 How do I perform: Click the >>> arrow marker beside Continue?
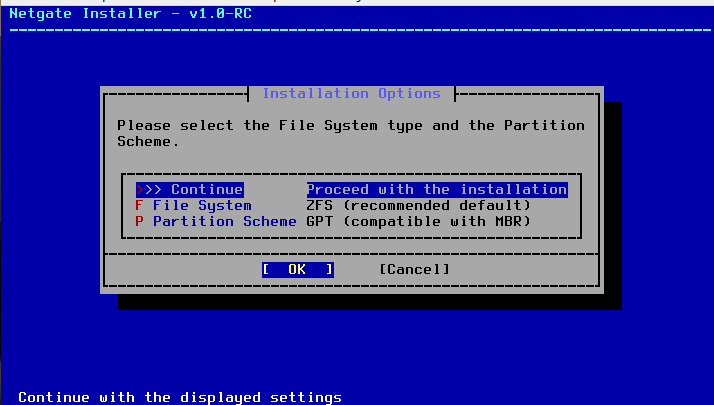click(149, 189)
